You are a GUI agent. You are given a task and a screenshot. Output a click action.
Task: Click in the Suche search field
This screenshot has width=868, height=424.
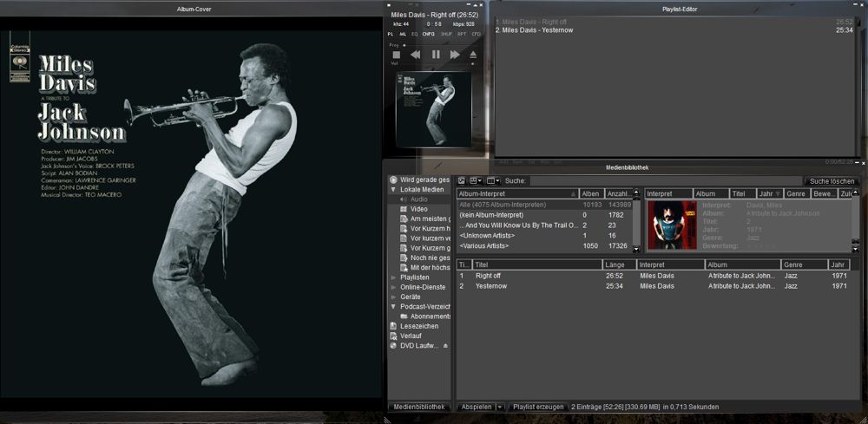point(664,181)
